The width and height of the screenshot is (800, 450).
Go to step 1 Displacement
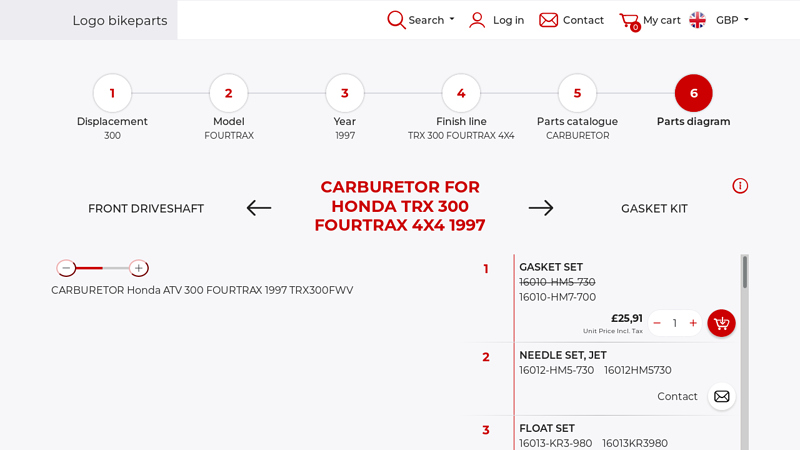click(112, 93)
